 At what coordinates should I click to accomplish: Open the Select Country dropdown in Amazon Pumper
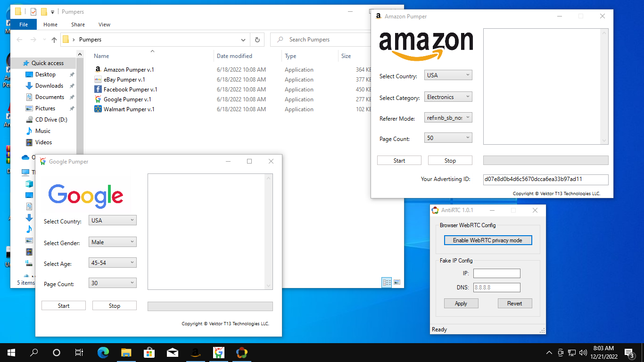[448, 75]
